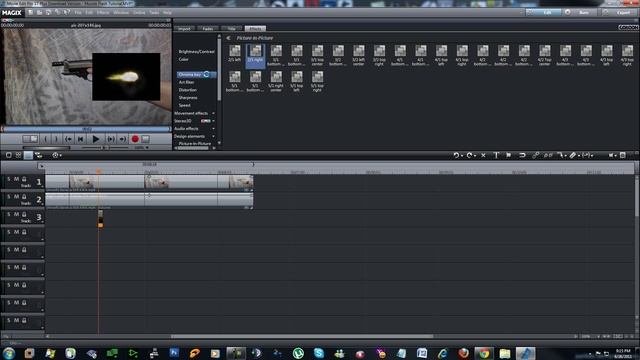
Task: Select the mouse mode arrow tool
Action: (x=561, y=155)
